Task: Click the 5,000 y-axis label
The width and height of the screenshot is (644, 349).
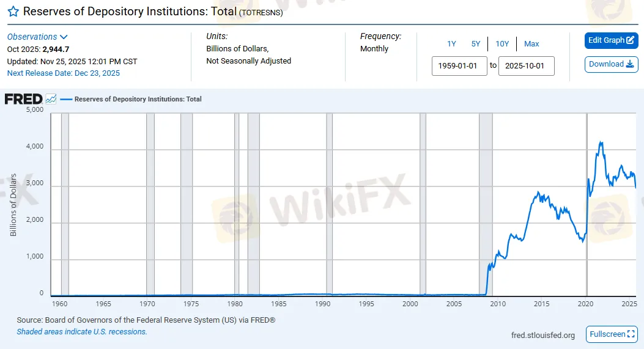Action: click(34, 109)
